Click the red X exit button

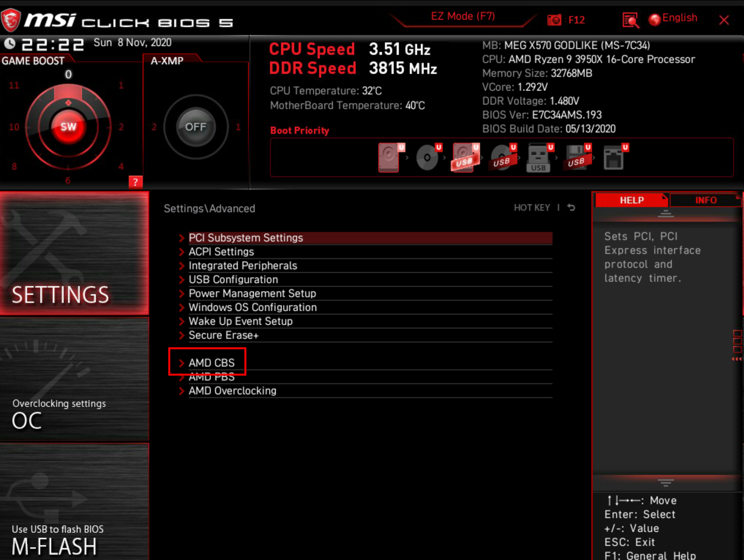[724, 20]
